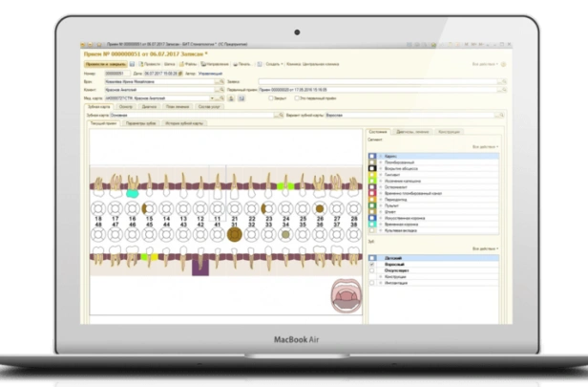Click the Печать toolbar button
The width and height of the screenshot is (588, 387).
click(243, 64)
